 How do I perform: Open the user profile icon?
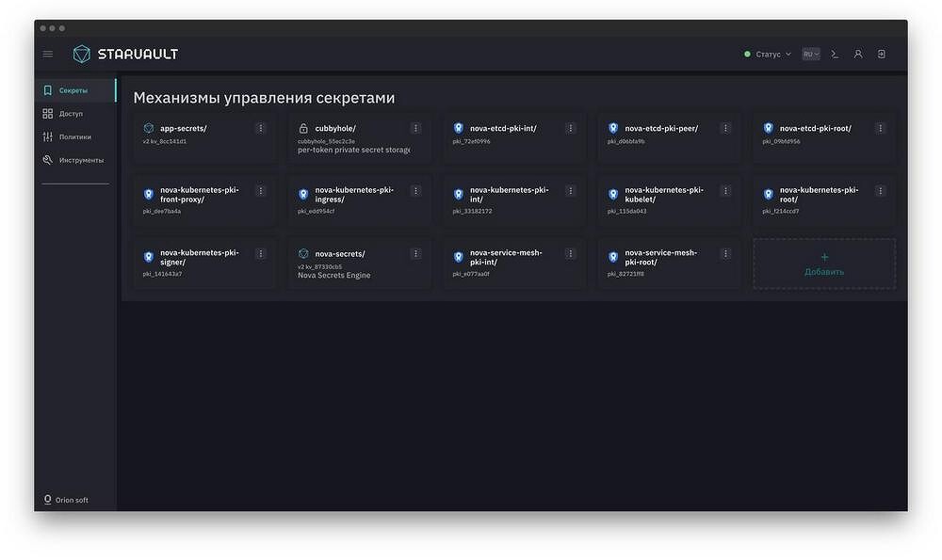pos(858,54)
